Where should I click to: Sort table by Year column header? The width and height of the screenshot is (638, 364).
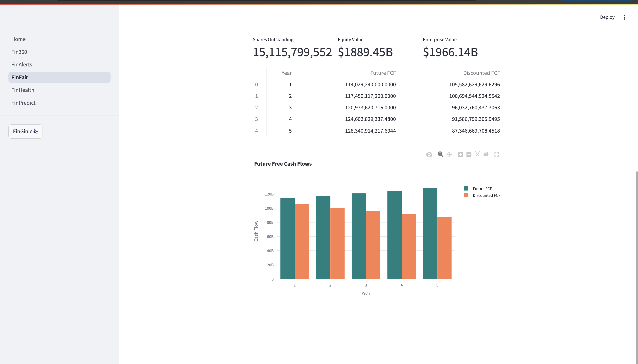(x=286, y=73)
